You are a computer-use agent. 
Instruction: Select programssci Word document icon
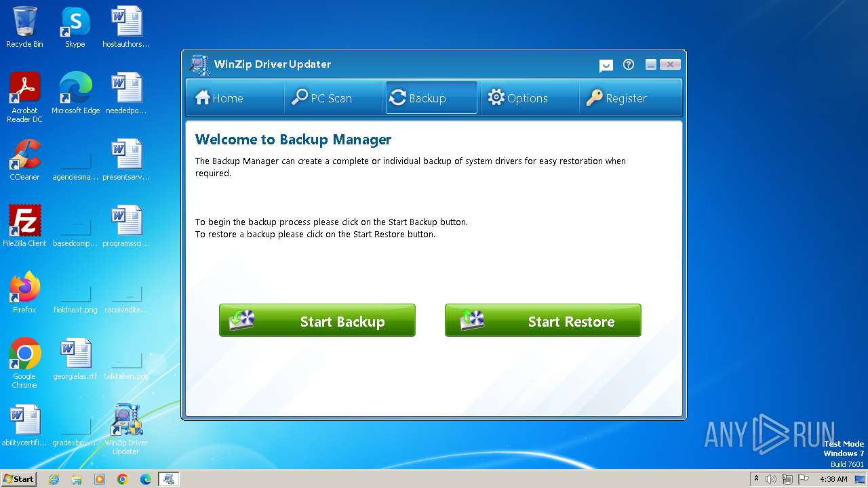(x=126, y=226)
